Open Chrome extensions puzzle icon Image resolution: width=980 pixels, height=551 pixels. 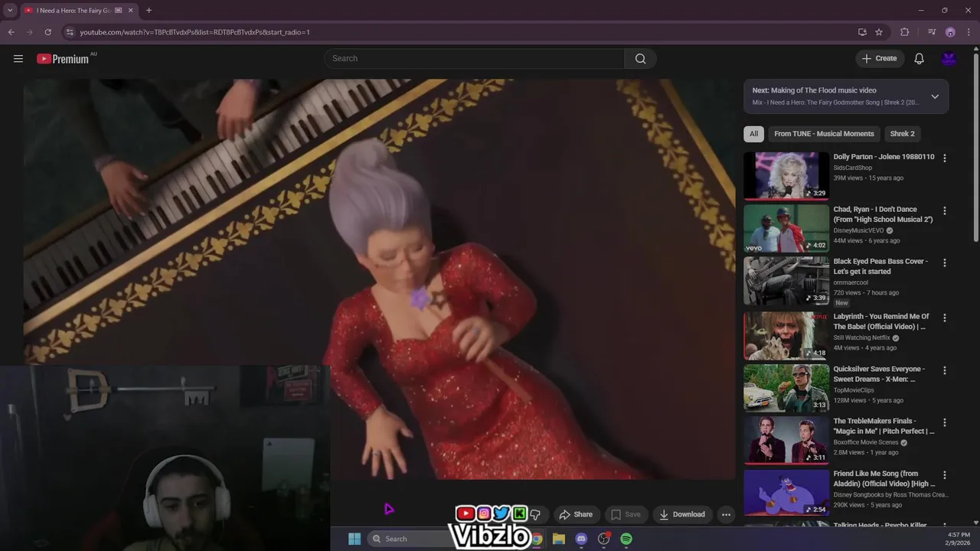point(905,32)
